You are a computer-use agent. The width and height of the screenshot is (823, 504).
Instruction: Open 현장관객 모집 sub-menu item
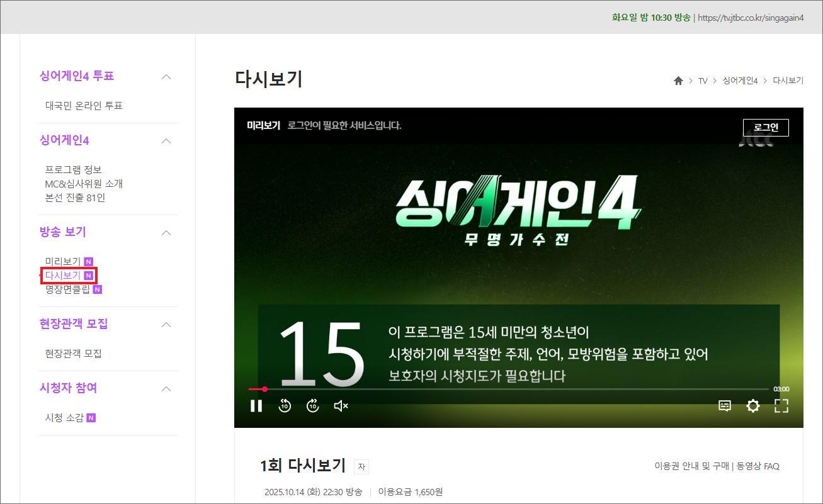[x=73, y=354]
